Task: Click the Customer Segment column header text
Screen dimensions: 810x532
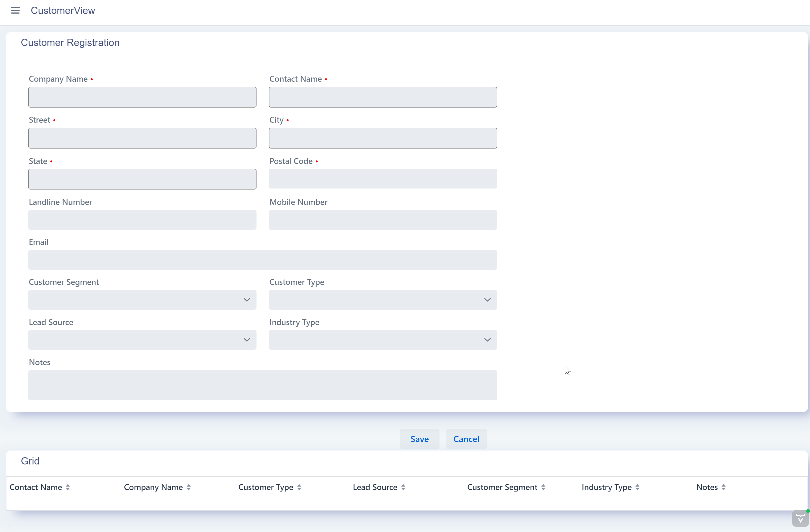Action: [x=502, y=487]
